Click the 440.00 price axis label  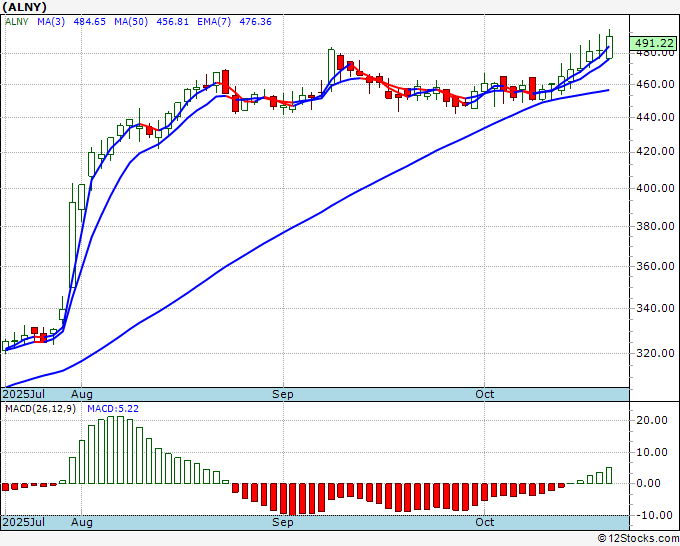655,117
